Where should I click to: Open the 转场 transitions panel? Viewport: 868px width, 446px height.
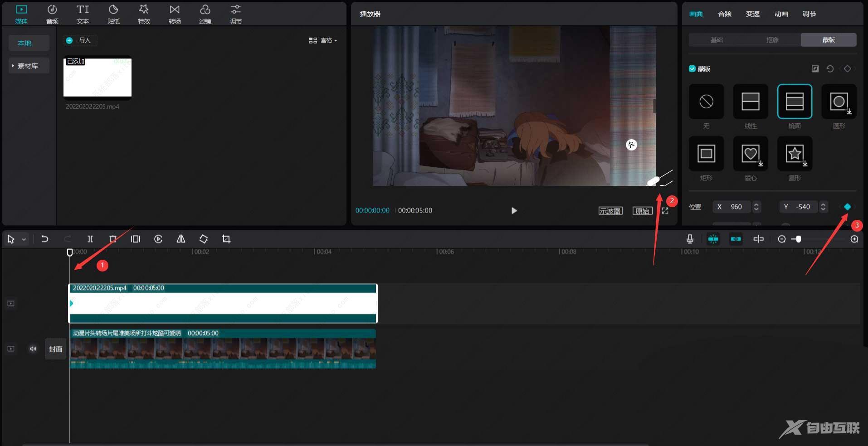point(175,14)
